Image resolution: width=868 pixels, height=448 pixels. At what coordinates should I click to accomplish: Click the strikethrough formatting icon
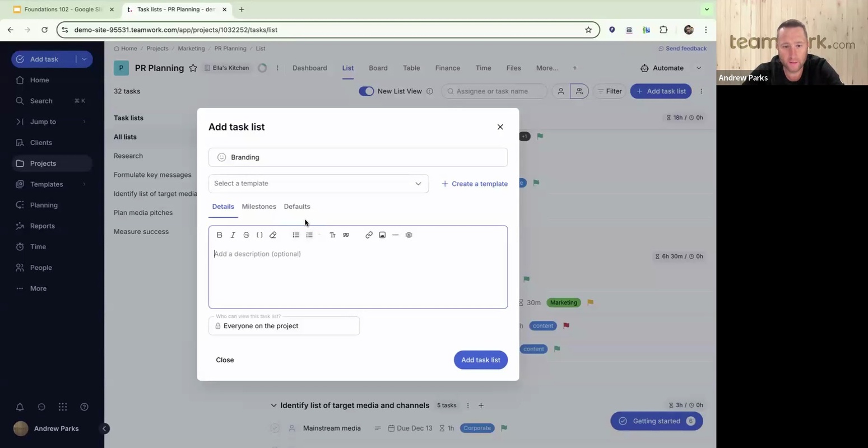247,235
